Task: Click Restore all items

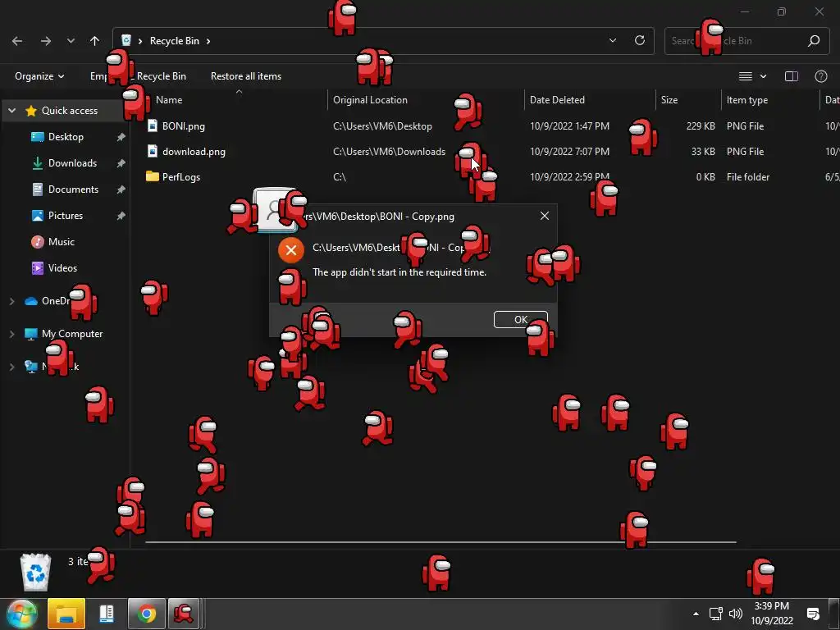Action: [246, 76]
